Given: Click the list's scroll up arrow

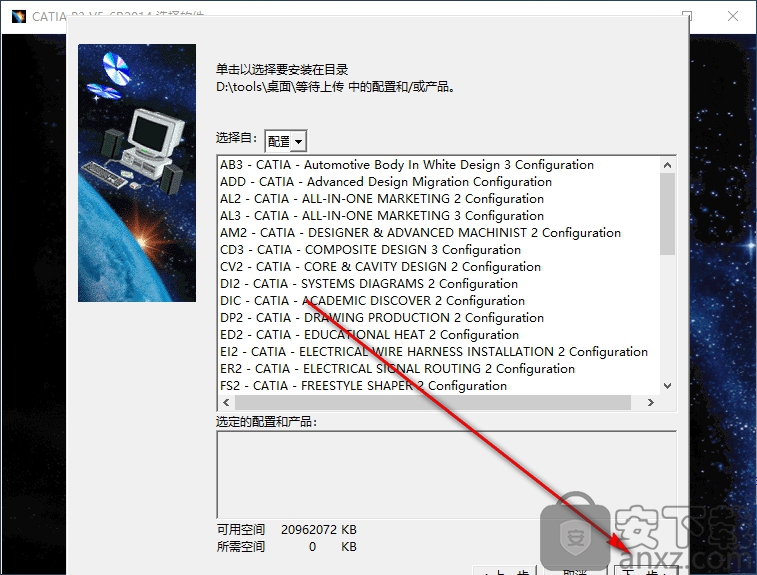Looking at the screenshot, I should click(668, 165).
